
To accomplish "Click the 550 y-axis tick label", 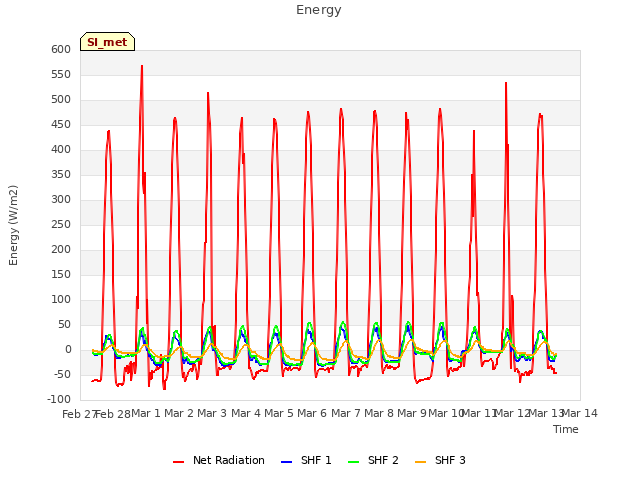I will 61,75.
